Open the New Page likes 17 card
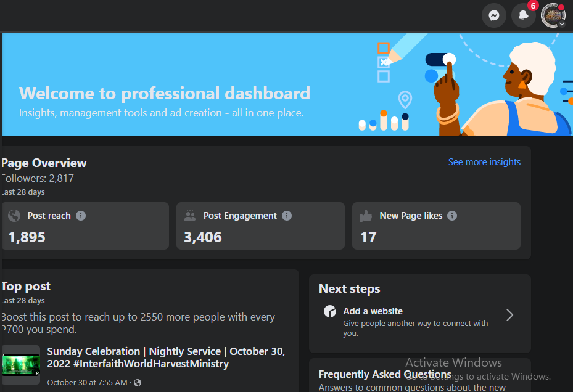The height and width of the screenshot is (392, 573). 436,226
